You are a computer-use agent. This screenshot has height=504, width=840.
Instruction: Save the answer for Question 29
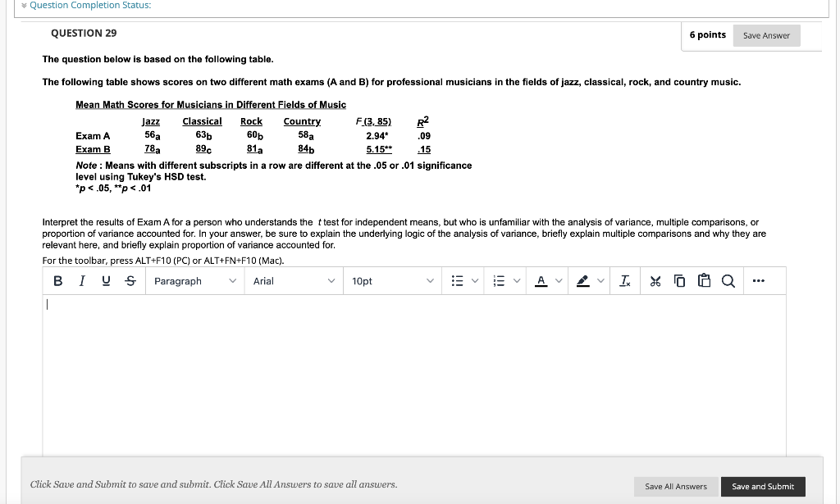click(766, 35)
